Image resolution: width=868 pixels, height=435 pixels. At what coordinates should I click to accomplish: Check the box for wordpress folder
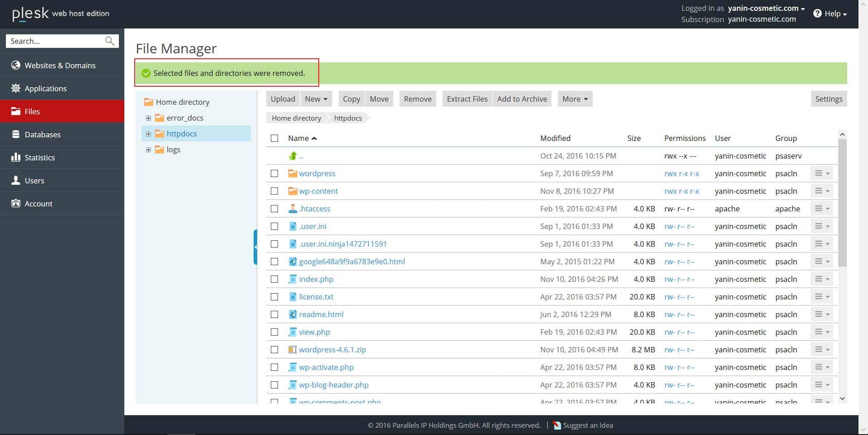pyautogui.click(x=274, y=173)
